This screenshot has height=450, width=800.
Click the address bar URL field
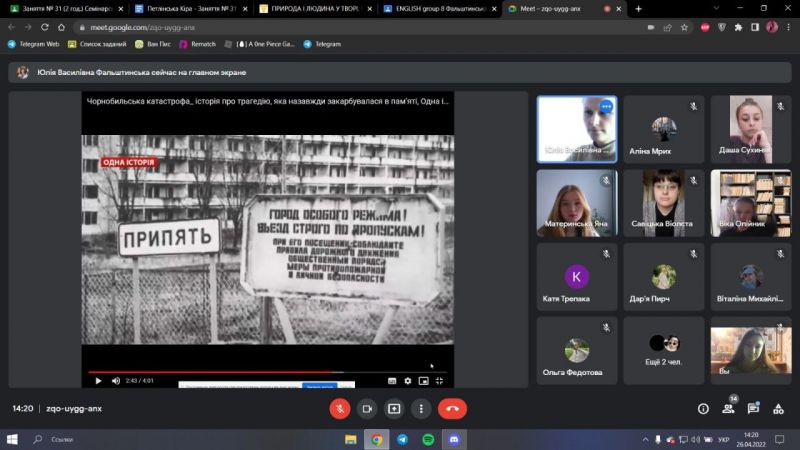tap(357, 28)
